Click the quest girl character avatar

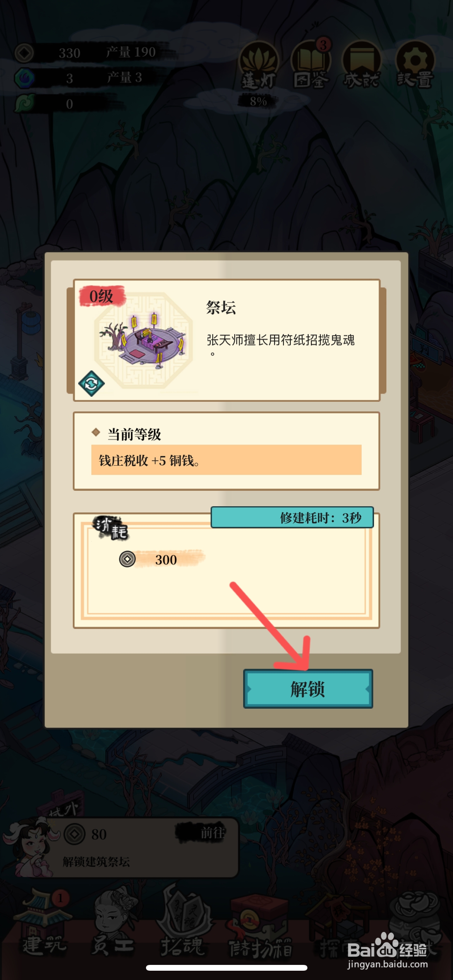click(x=32, y=848)
